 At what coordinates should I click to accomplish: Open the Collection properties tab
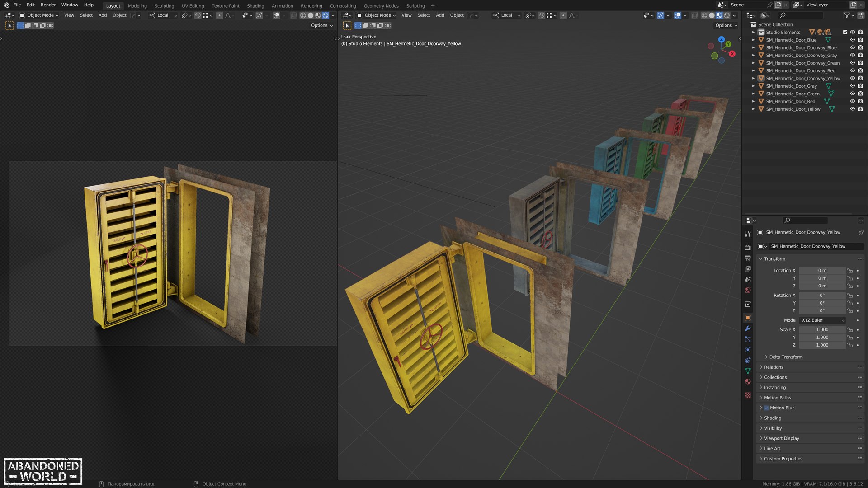(748, 304)
